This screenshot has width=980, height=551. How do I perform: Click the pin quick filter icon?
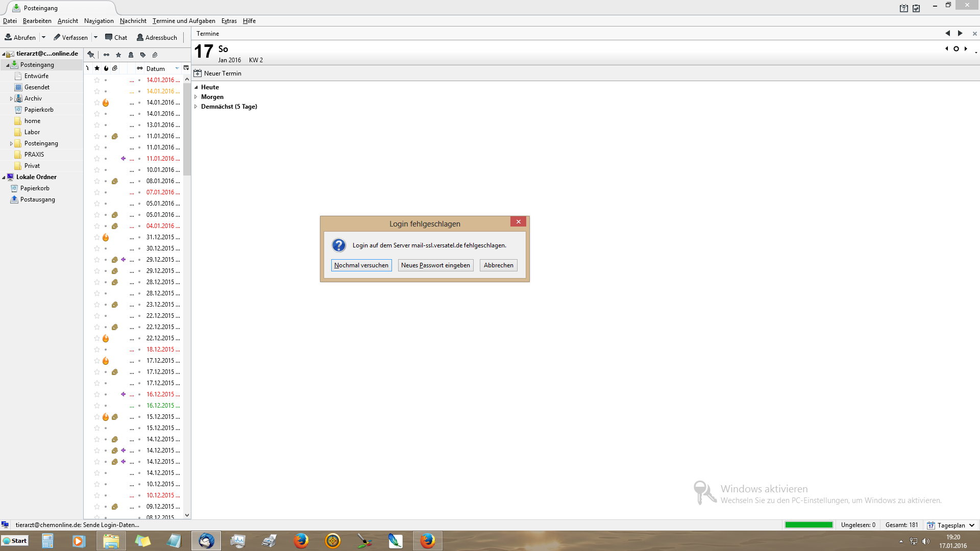(91, 55)
